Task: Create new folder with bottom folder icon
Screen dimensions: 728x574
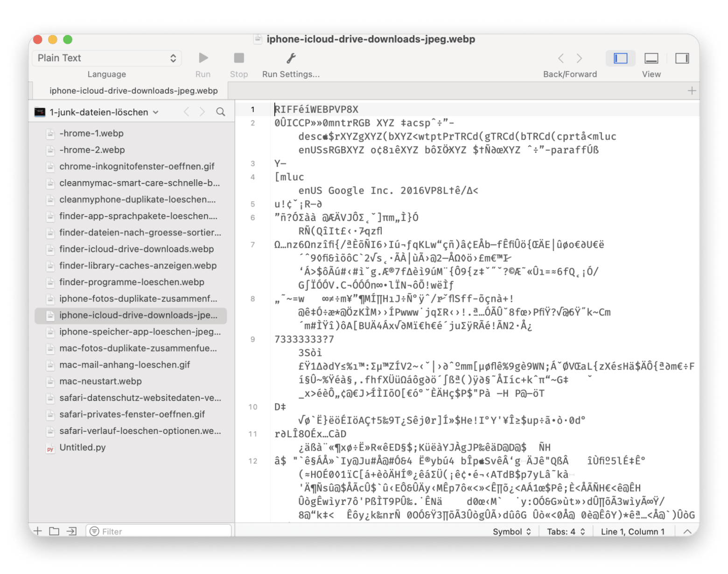Action: pyautogui.click(x=54, y=531)
